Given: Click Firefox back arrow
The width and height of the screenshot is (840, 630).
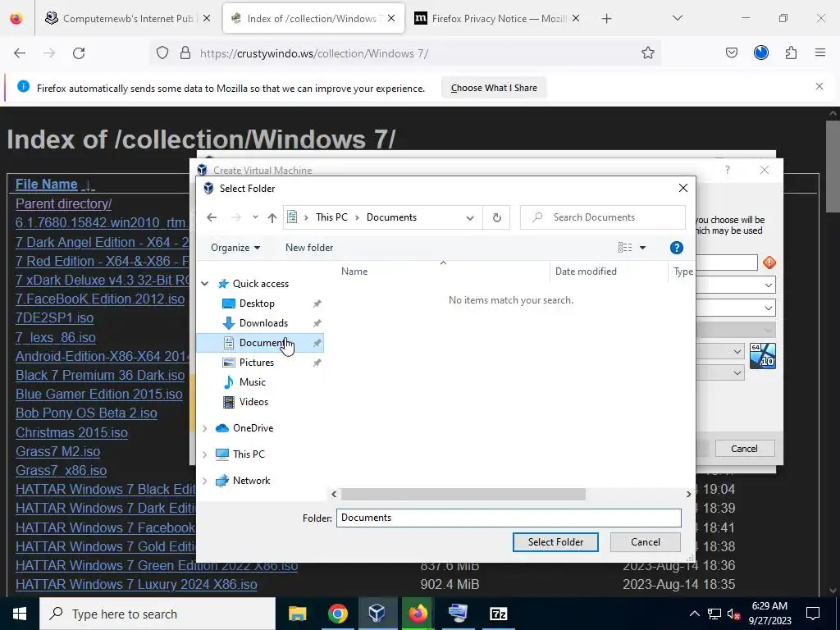Looking at the screenshot, I should pyautogui.click(x=20, y=53).
